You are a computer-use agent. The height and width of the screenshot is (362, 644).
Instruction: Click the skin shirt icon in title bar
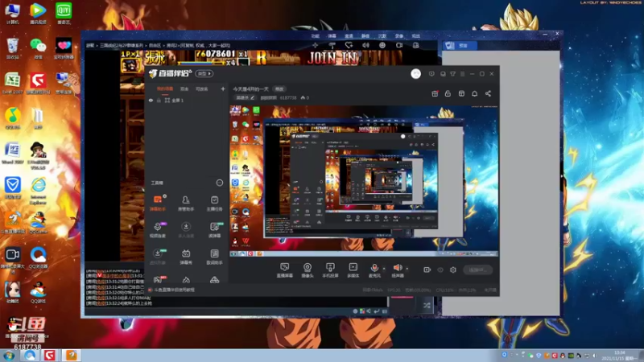pos(452,74)
